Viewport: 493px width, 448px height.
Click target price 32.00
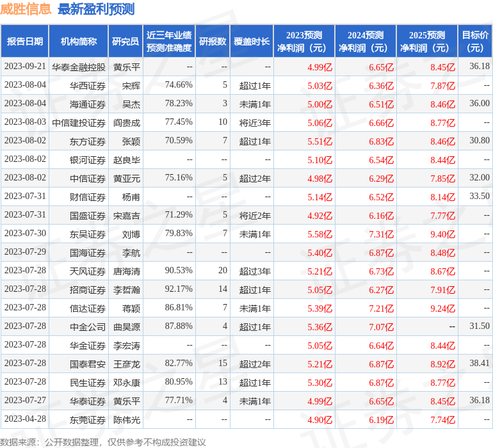pos(480,178)
